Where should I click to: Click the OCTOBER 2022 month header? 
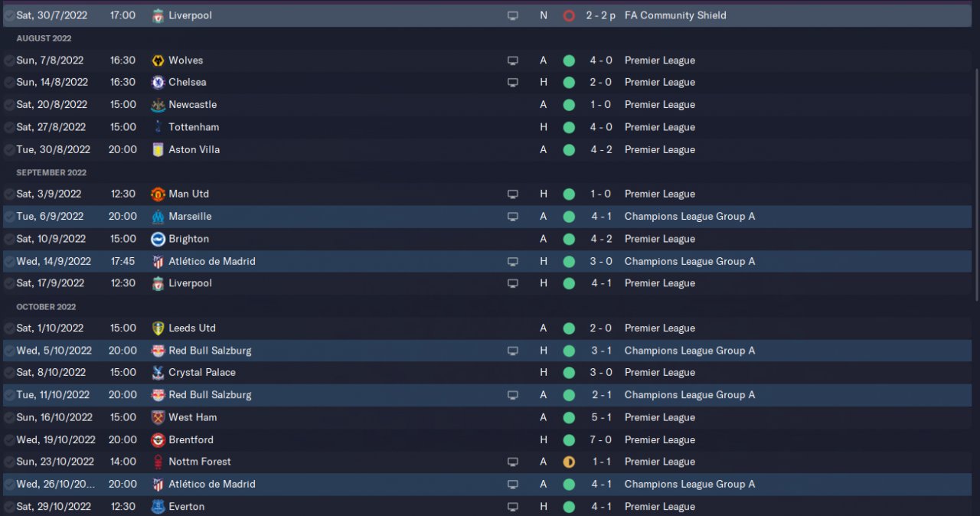pyautogui.click(x=46, y=307)
